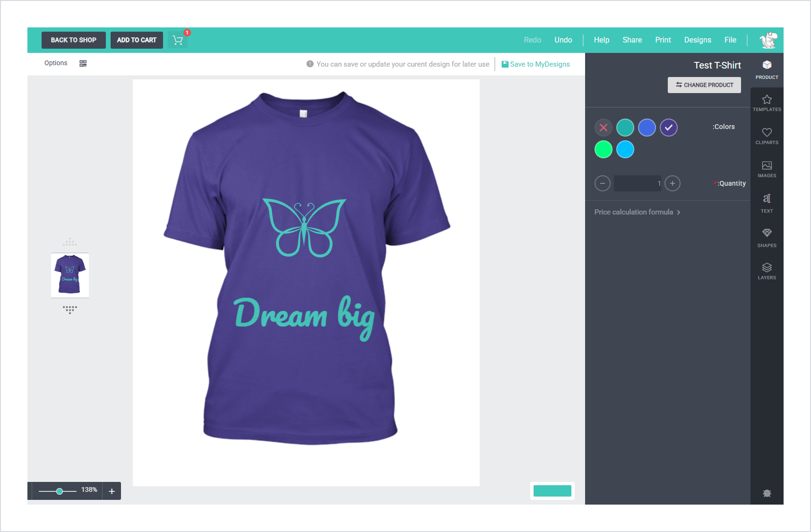Select the teal color swatch
The image size is (811, 532).
coord(625,128)
